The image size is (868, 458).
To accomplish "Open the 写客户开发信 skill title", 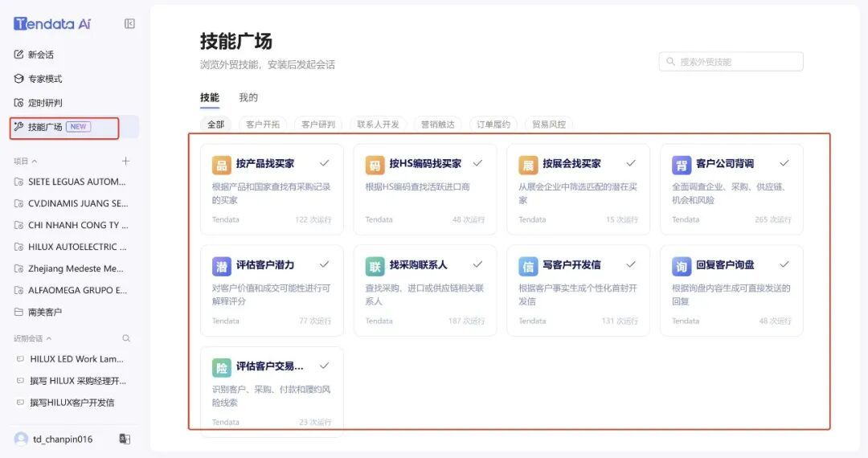I will click(572, 265).
